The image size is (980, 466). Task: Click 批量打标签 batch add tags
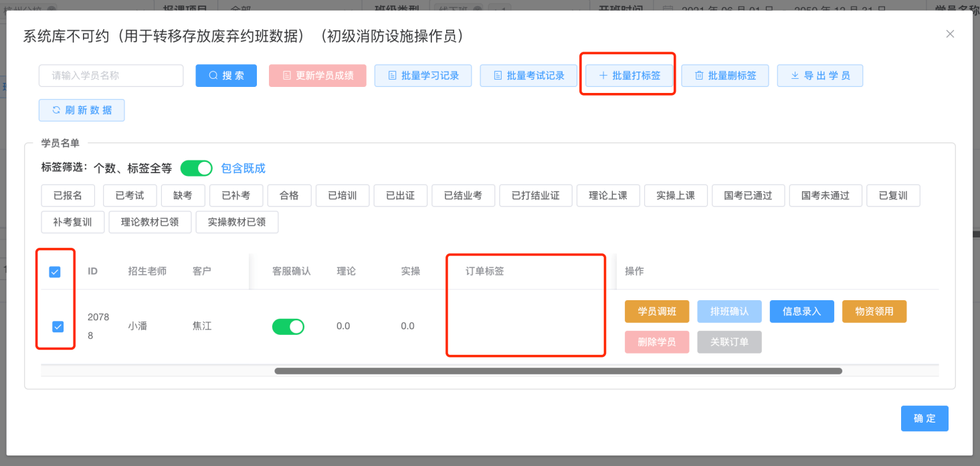pyautogui.click(x=629, y=76)
